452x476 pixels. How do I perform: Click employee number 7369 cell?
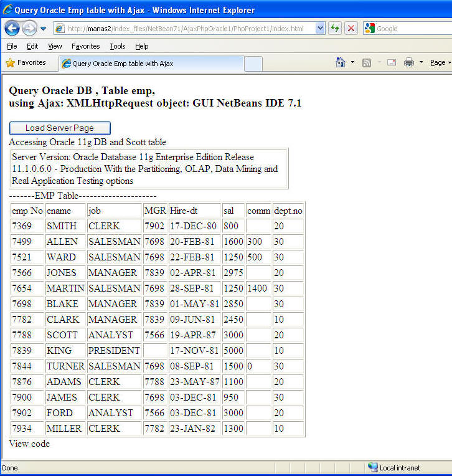[27, 226]
